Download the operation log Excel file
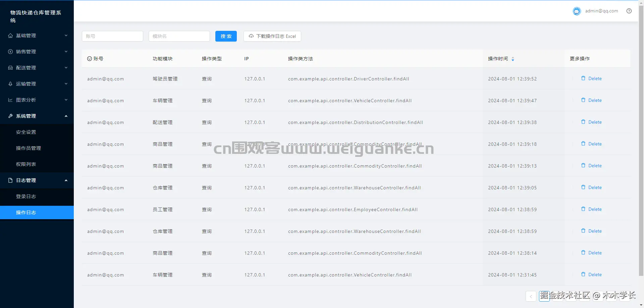The height and width of the screenshot is (308, 644). point(272,36)
